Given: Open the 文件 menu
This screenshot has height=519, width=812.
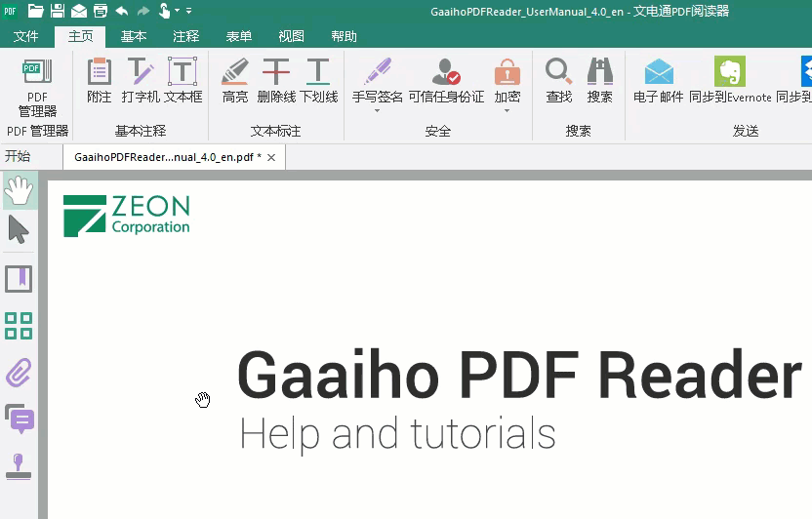Looking at the screenshot, I should [26, 36].
